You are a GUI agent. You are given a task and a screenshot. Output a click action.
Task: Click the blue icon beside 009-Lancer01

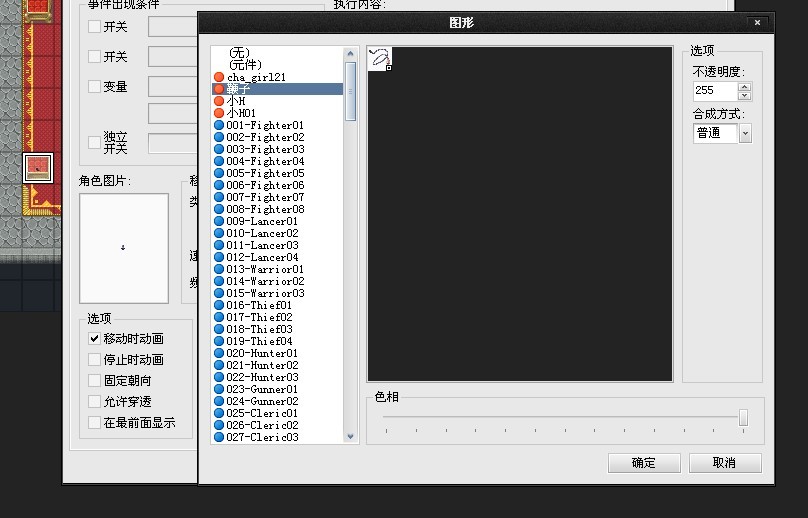[x=218, y=221]
